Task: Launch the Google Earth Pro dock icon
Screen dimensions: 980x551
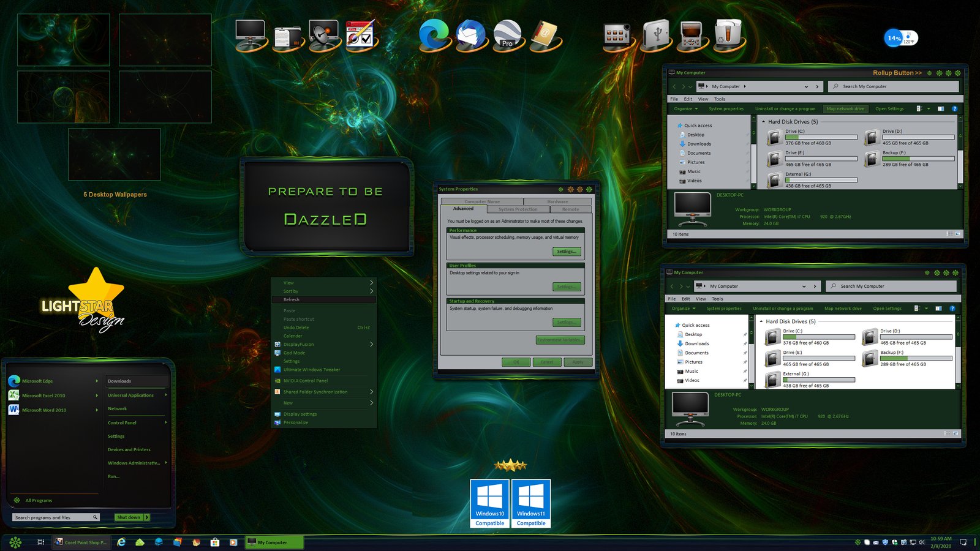Action: pos(507,34)
